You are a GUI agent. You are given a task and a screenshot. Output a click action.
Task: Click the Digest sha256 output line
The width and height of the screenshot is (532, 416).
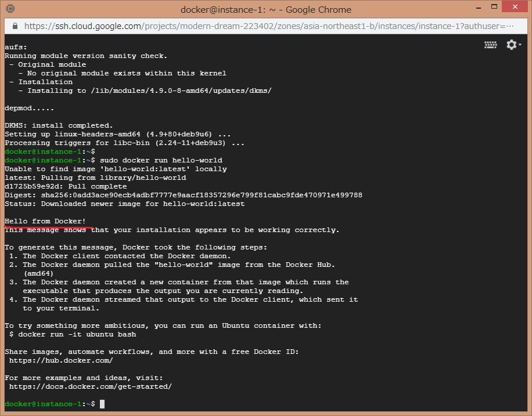[182, 195]
